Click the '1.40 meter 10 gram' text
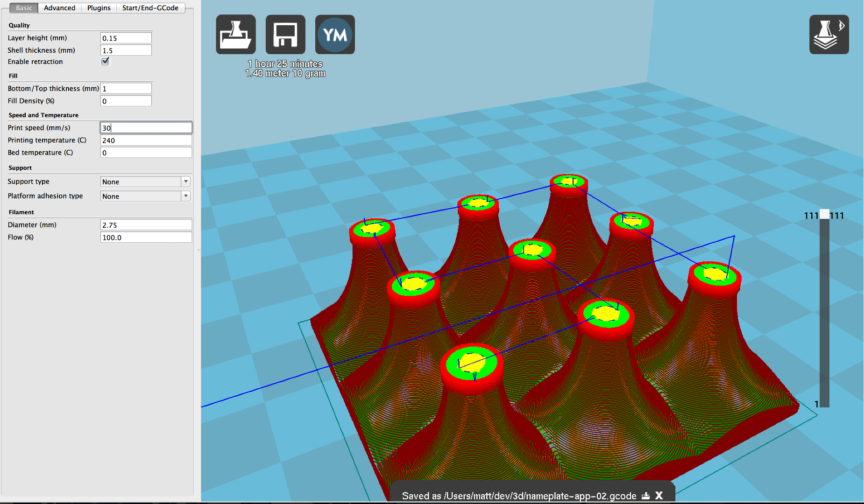Screen dimensions: 864x504 (285, 73)
